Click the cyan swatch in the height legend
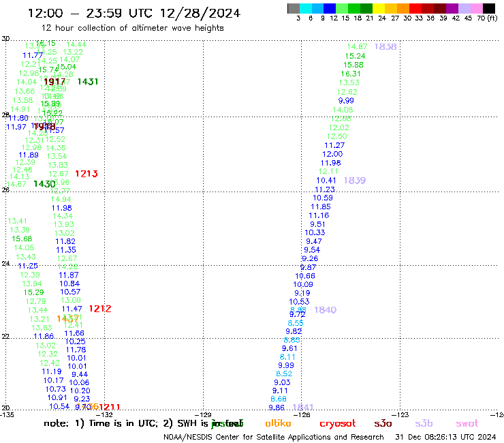 point(306,8)
